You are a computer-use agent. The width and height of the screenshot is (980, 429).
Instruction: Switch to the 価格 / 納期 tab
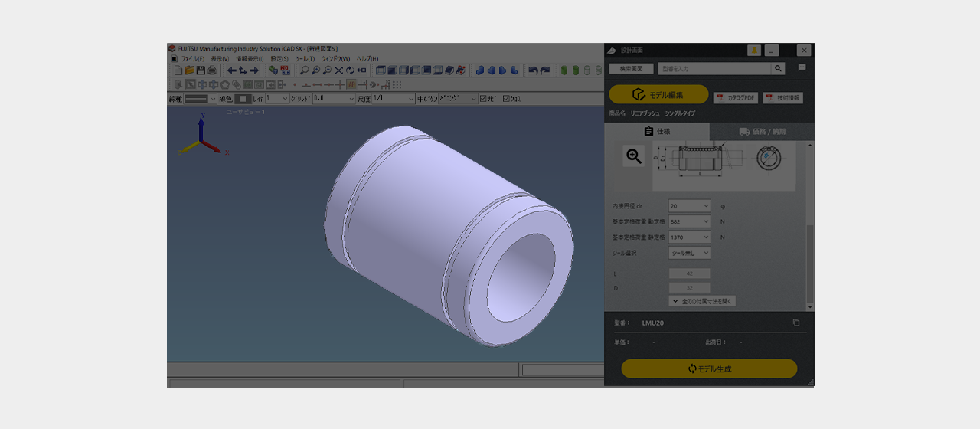tap(762, 132)
